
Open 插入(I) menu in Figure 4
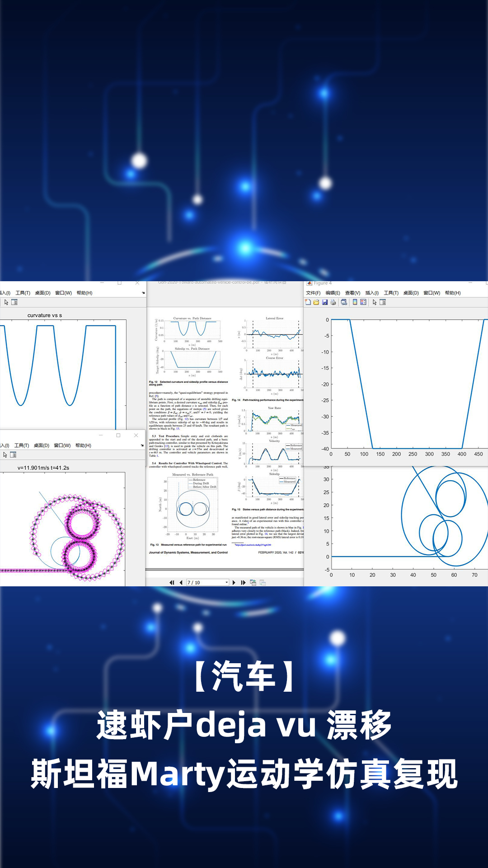372,293
